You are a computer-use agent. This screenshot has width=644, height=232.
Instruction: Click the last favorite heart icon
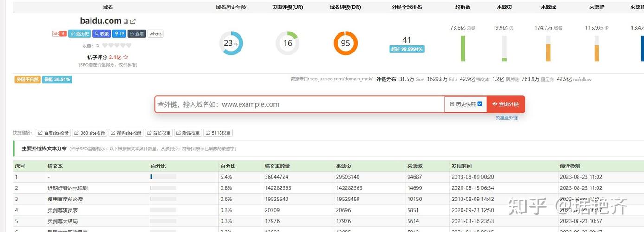click(x=129, y=45)
